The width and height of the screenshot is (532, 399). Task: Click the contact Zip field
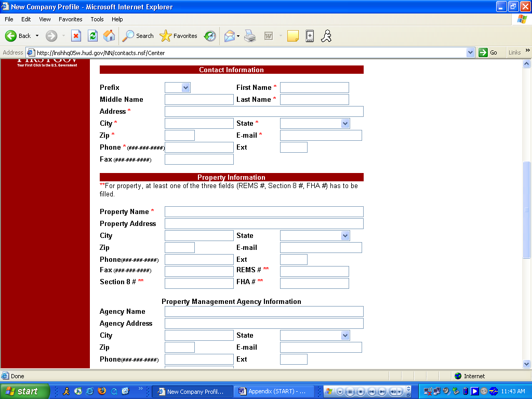click(x=180, y=136)
